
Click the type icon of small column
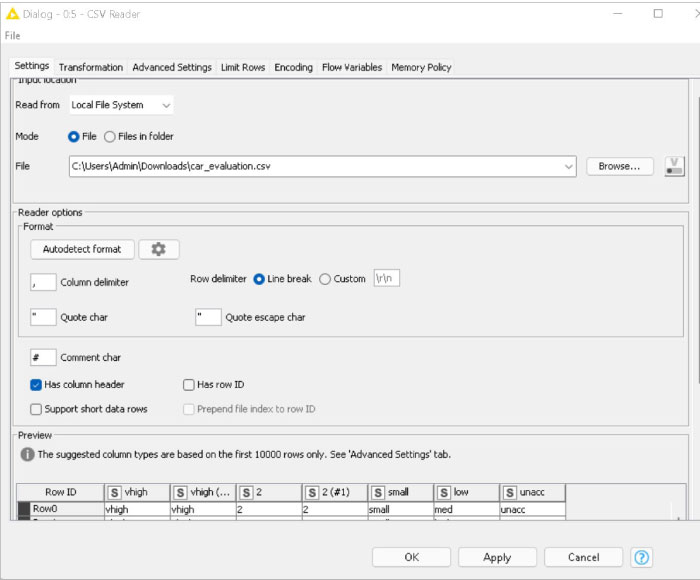378,492
